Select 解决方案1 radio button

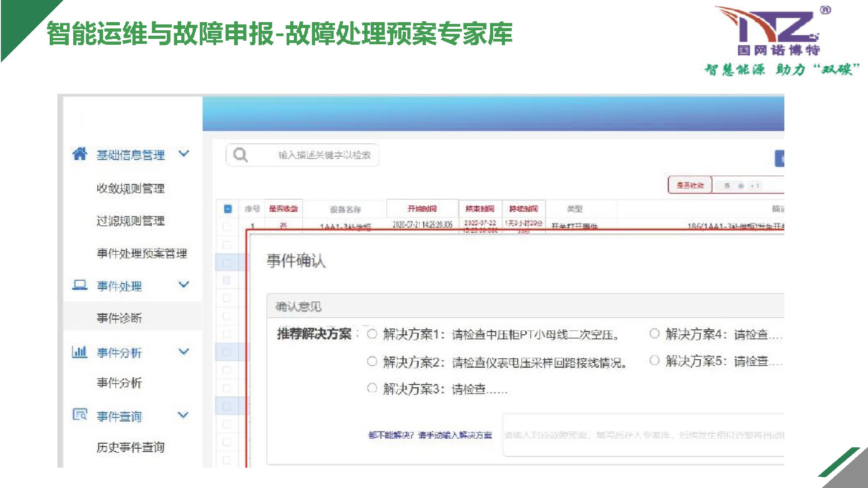372,334
